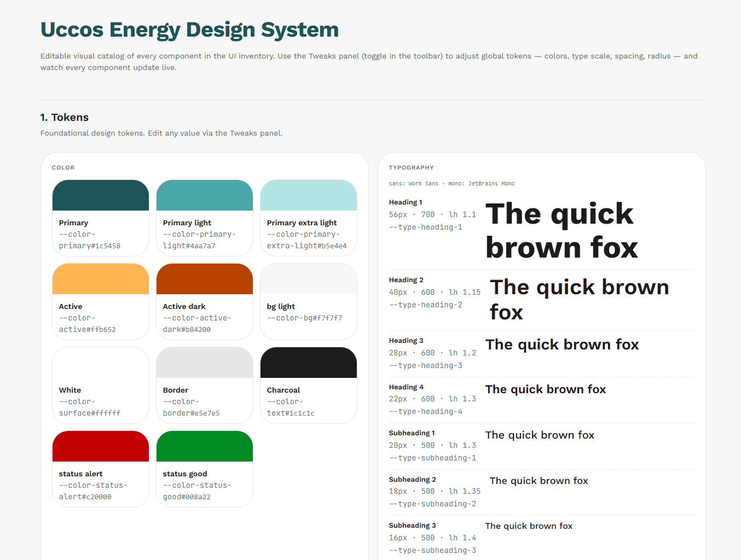Click the bg light swatch card
The width and height of the screenshot is (741, 560).
309,301
